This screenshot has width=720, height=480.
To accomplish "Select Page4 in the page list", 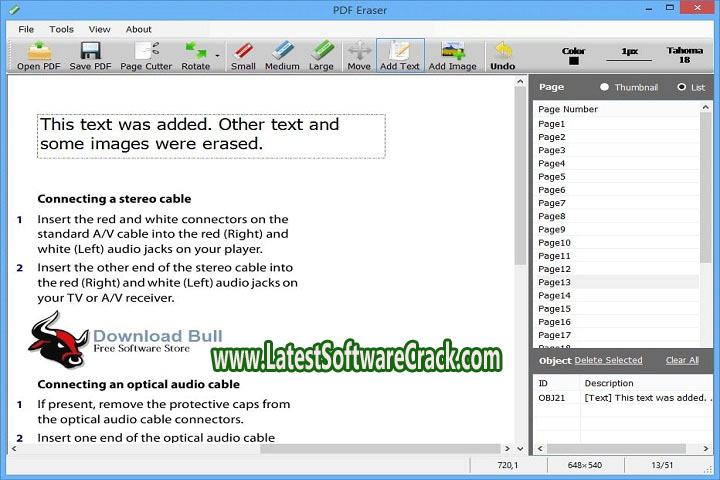I will (618, 164).
